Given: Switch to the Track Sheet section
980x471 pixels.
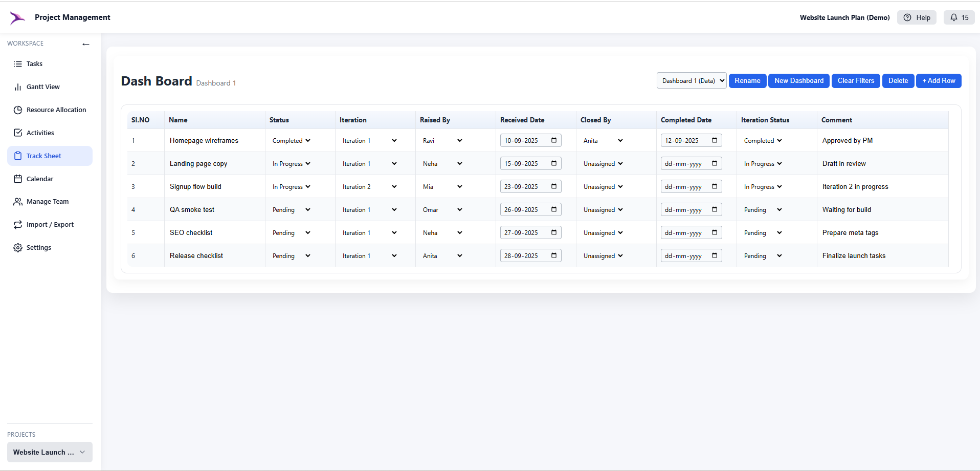Looking at the screenshot, I should pyautogui.click(x=43, y=155).
